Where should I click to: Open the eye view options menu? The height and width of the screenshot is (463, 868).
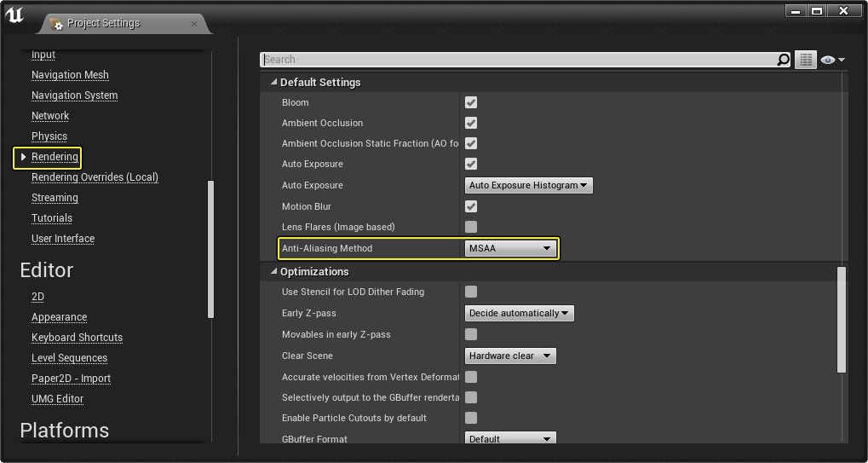click(832, 60)
